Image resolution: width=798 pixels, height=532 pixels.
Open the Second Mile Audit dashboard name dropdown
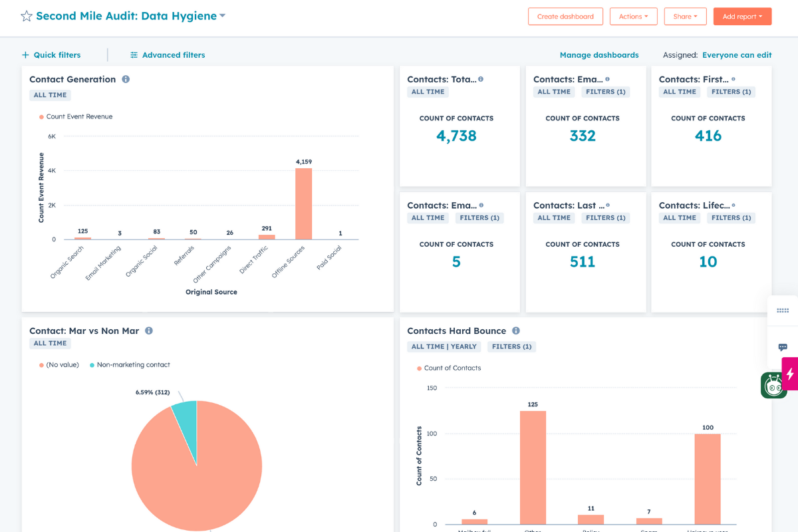(222, 16)
